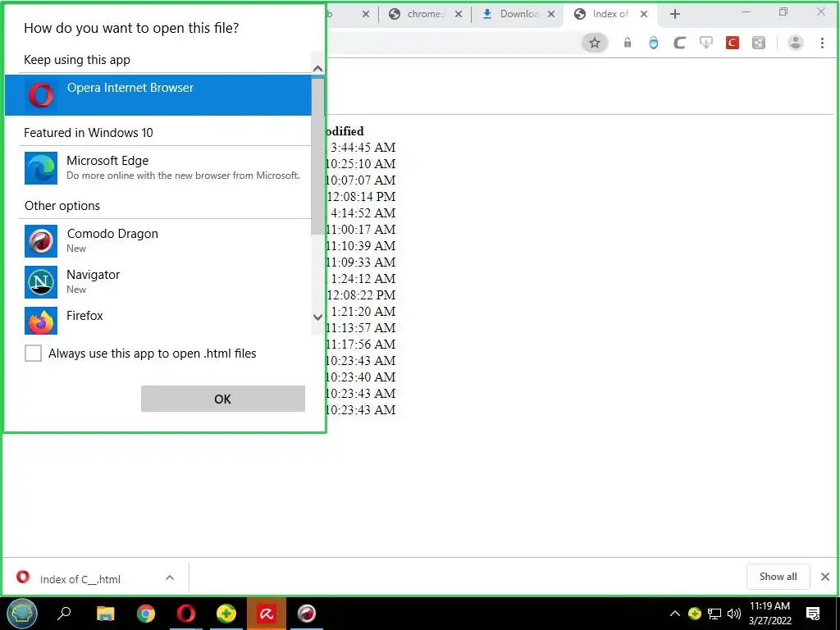
Task: Click the 3:44:45 AM modified entry
Action: (x=363, y=148)
